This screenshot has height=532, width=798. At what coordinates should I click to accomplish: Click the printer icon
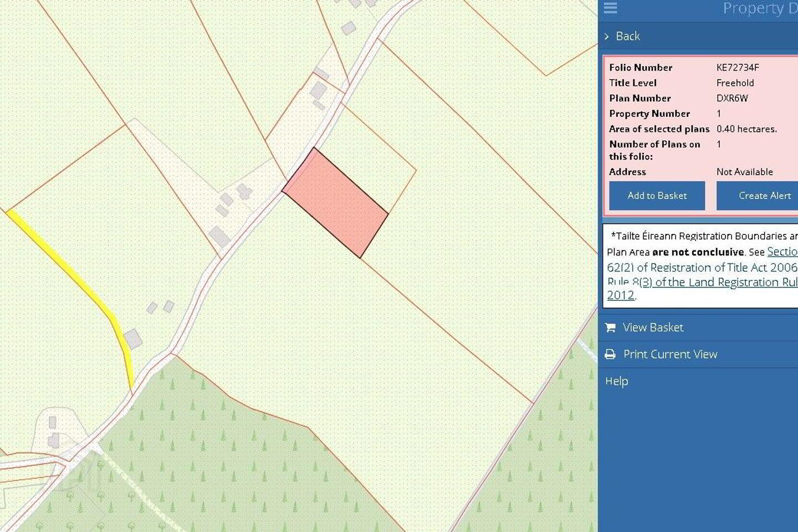610,354
